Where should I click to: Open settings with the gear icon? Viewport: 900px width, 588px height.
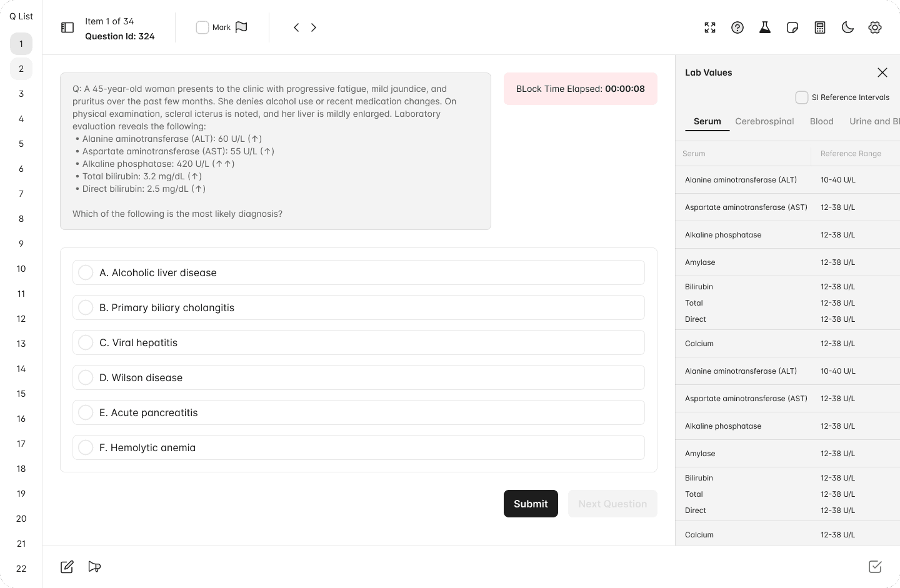pos(875,27)
